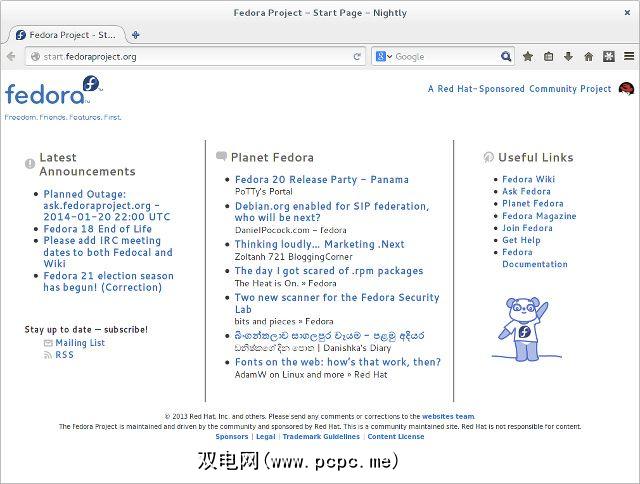Click the back arrow navigation button
640x484 pixels.
pos(11,56)
